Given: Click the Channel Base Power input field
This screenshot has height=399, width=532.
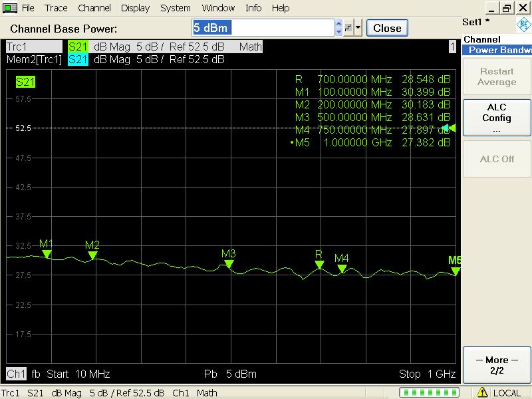Looking at the screenshot, I should [263, 28].
